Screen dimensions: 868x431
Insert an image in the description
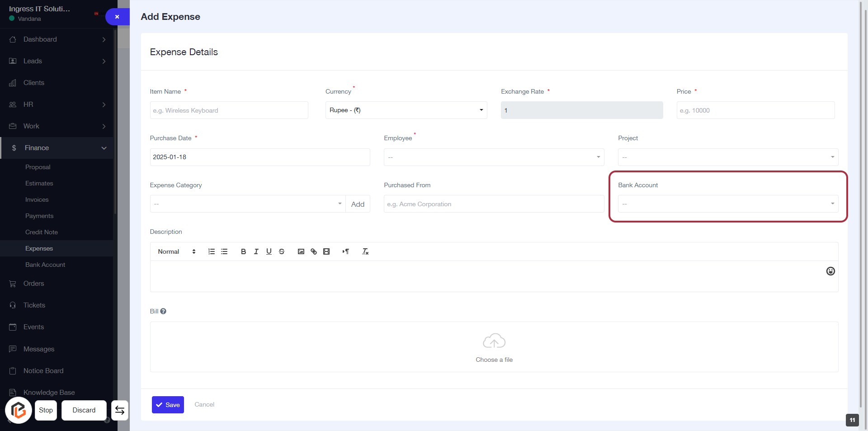tap(301, 251)
